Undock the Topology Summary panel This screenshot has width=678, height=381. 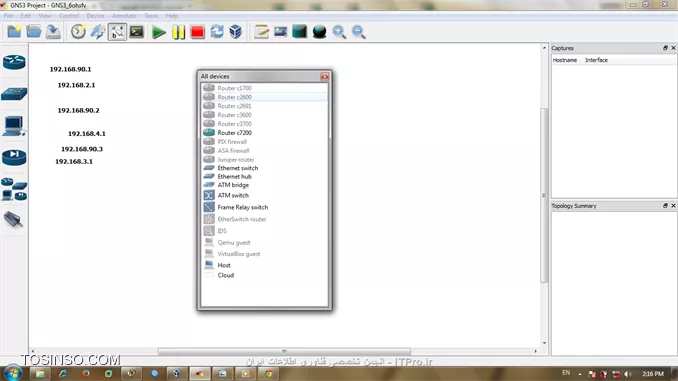[665, 206]
